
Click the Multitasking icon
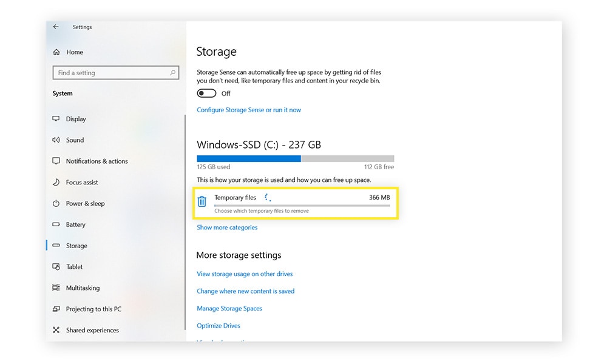tap(56, 288)
